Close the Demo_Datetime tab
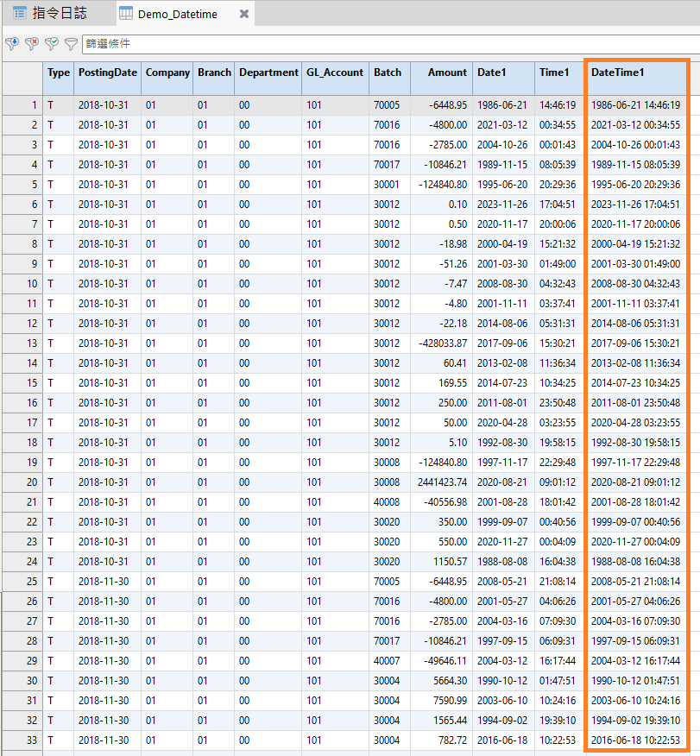The height and width of the screenshot is (756, 700). pyautogui.click(x=244, y=14)
